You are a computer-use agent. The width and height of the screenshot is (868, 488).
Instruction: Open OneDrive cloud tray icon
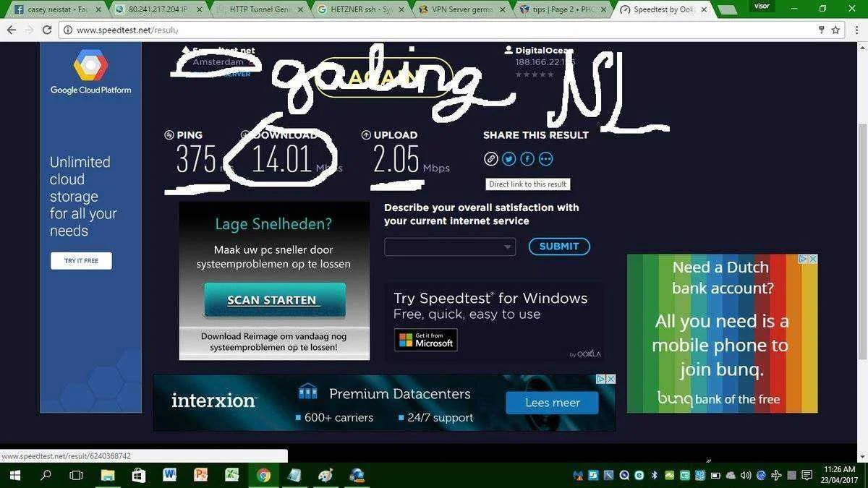(x=731, y=475)
